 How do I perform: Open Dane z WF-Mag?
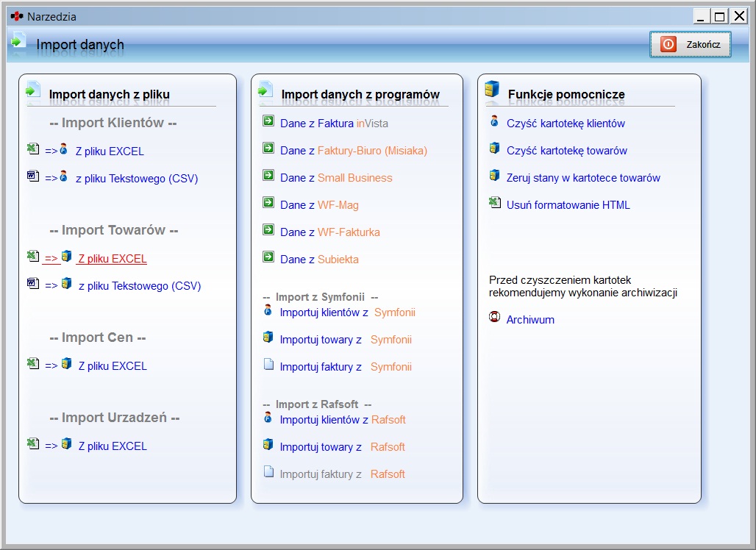[x=319, y=205]
